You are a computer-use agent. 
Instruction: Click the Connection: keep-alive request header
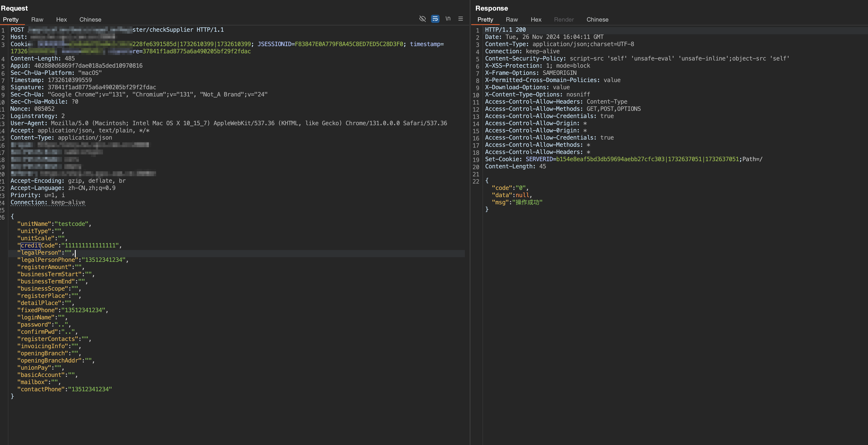point(48,202)
